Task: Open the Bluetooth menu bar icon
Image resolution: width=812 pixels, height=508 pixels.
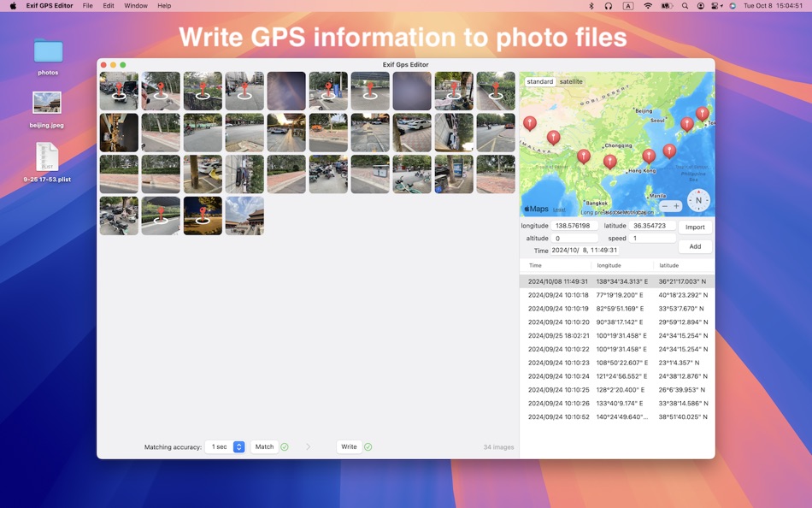Action: coord(591,6)
